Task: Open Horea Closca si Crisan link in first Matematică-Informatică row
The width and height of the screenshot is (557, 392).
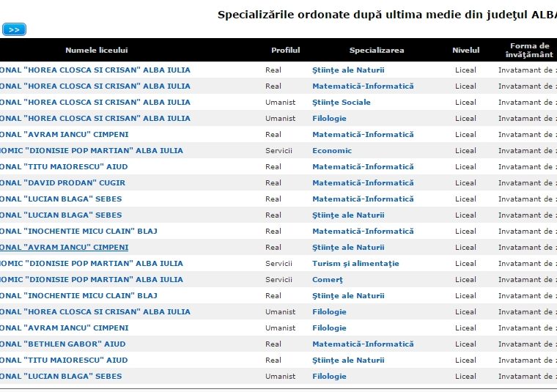Action: [95, 86]
